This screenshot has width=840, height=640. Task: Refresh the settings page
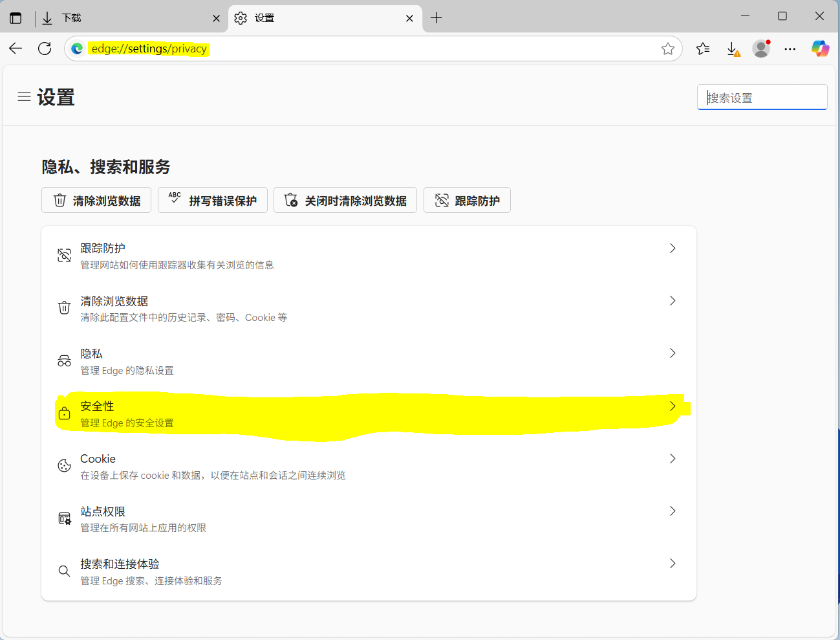pyautogui.click(x=45, y=49)
